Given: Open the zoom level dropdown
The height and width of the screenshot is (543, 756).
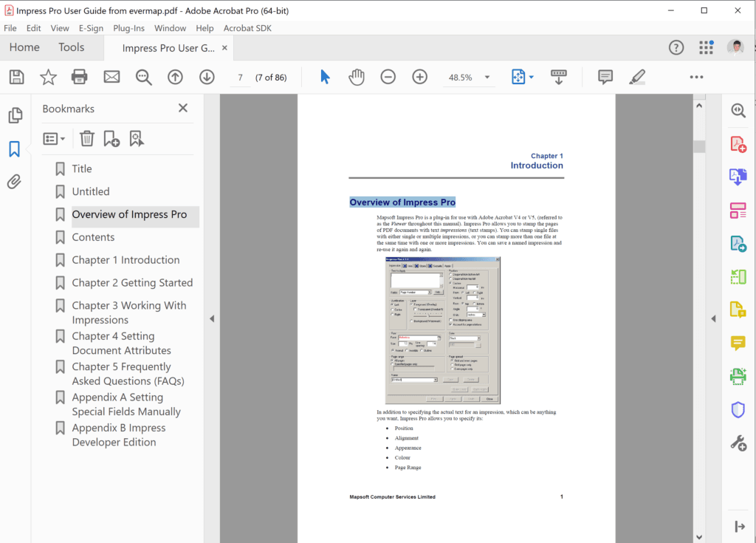Looking at the screenshot, I should tap(485, 76).
